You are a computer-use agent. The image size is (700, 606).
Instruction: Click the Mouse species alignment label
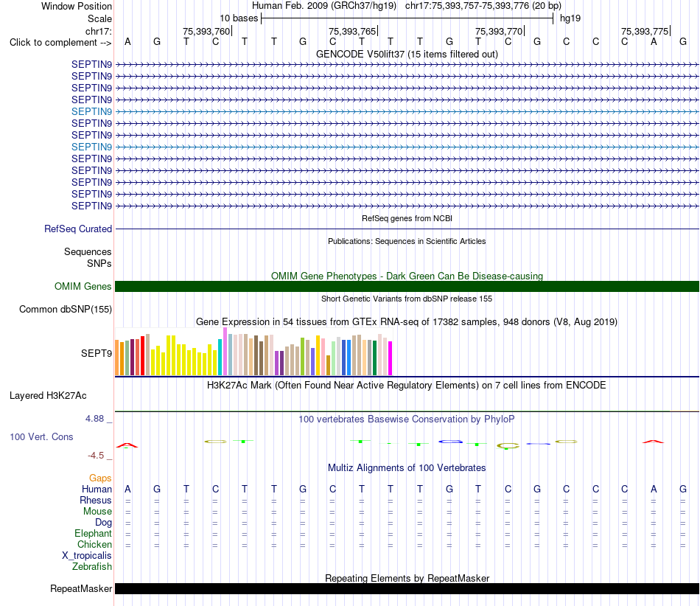click(97, 511)
